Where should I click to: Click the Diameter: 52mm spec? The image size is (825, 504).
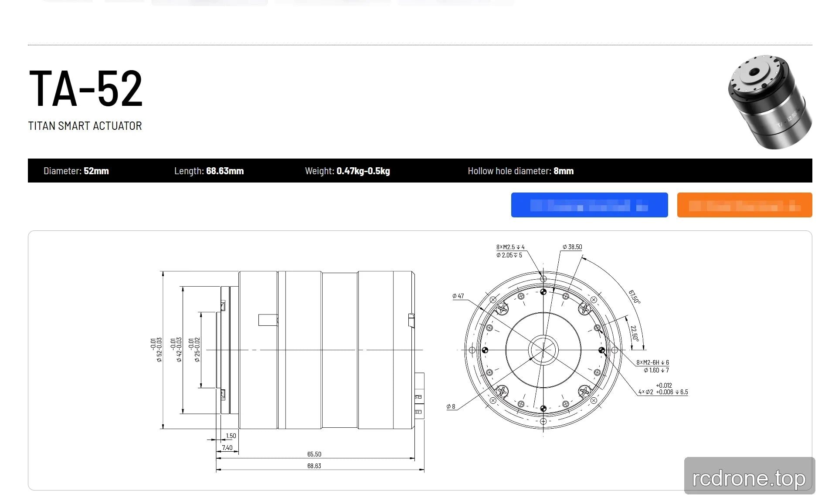(76, 171)
